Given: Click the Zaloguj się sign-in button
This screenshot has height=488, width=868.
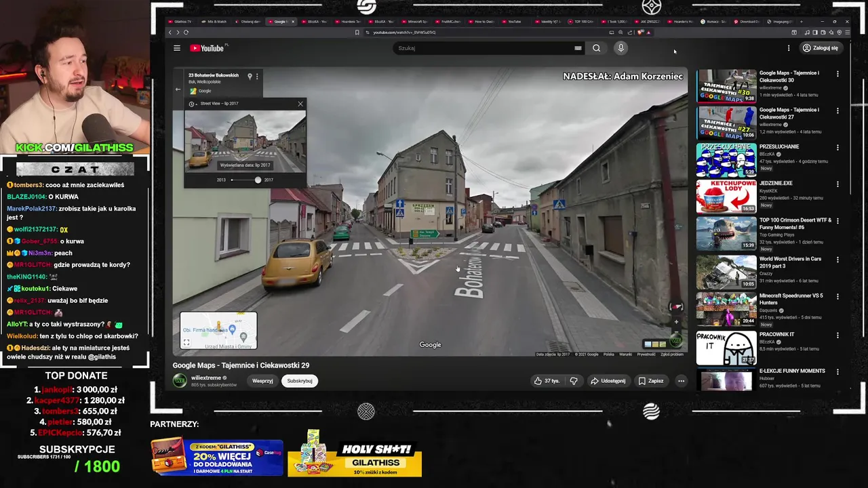Looking at the screenshot, I should pyautogui.click(x=820, y=48).
